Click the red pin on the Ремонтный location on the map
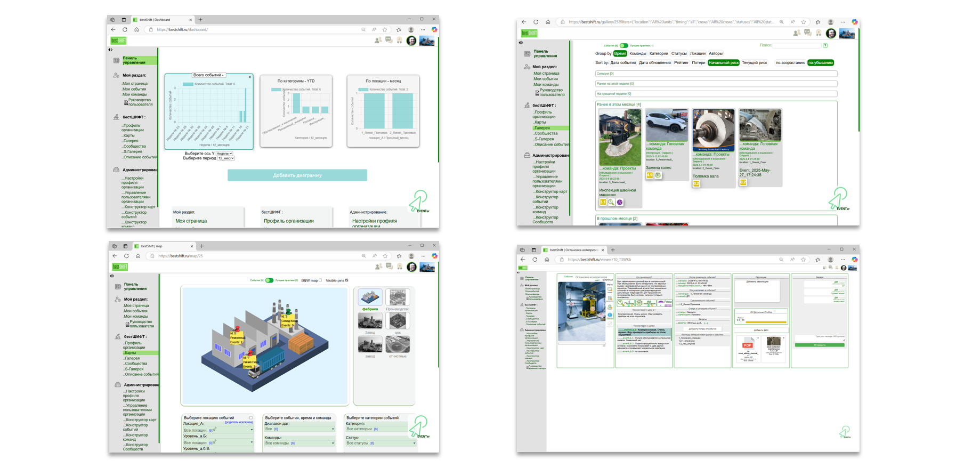The height and width of the screenshot is (476, 980). (x=237, y=328)
